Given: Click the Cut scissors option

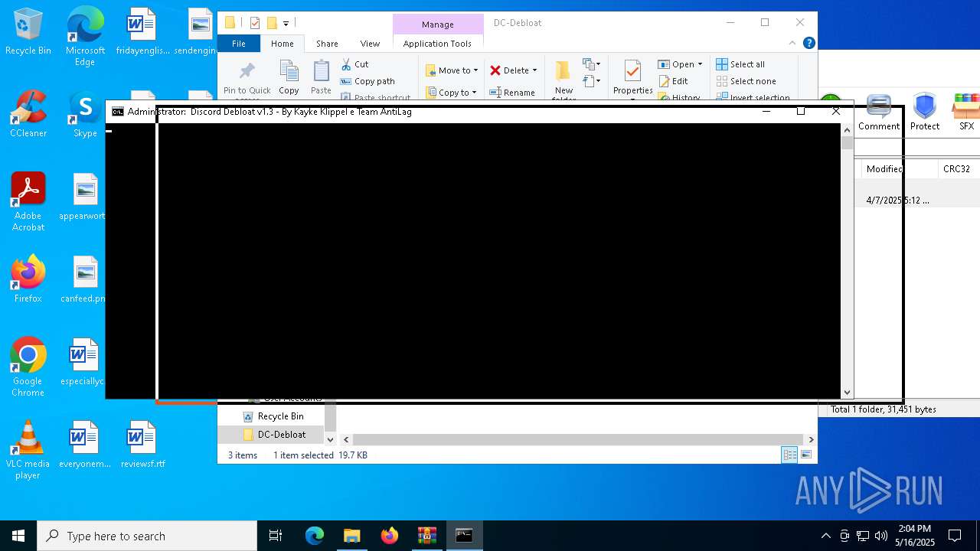Looking at the screenshot, I should tap(354, 64).
